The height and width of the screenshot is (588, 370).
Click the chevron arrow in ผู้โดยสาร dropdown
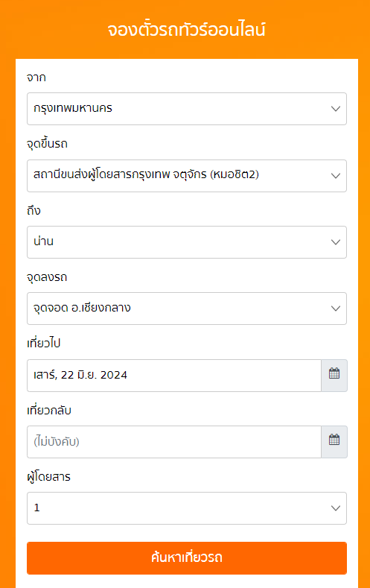336,508
